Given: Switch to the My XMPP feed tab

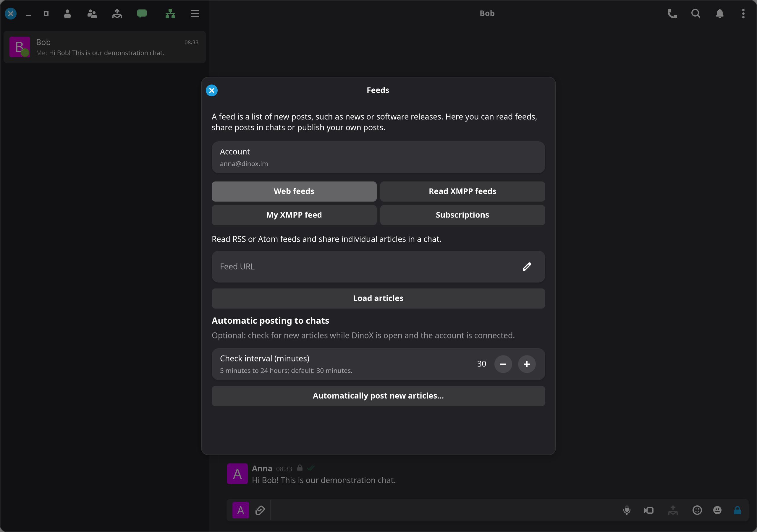Looking at the screenshot, I should point(294,215).
